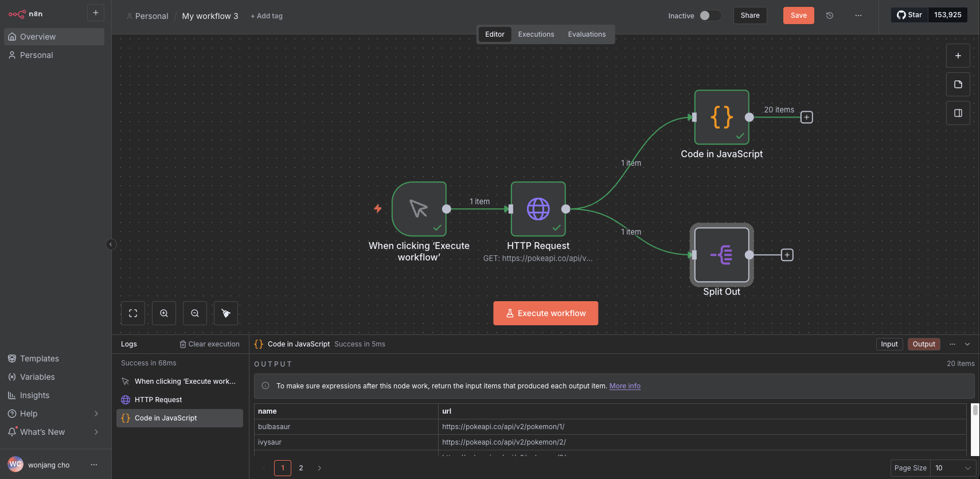The height and width of the screenshot is (479, 980).
Task: Zoom in on the canvas
Action: [164, 313]
